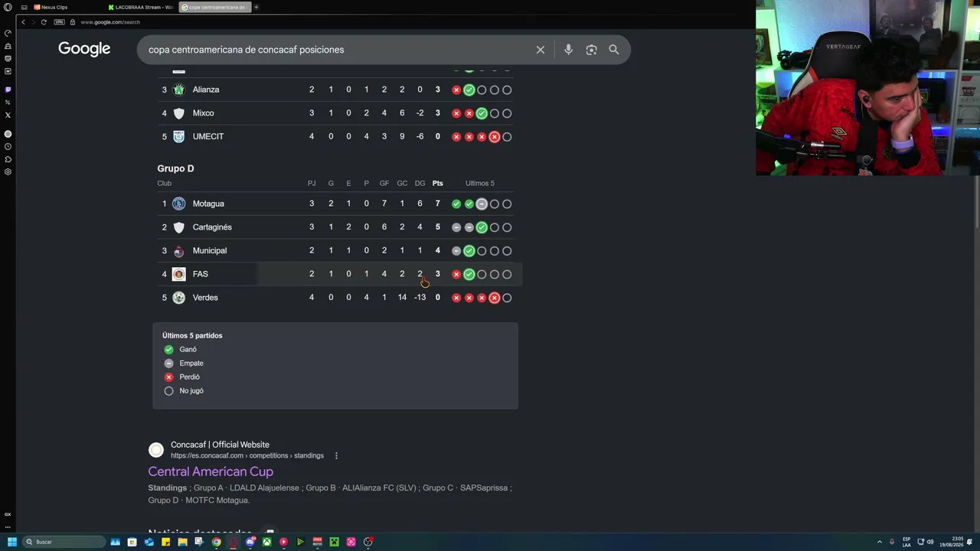This screenshot has height=551, width=980.
Task: Open history clock in sidebar
Action: (8, 146)
